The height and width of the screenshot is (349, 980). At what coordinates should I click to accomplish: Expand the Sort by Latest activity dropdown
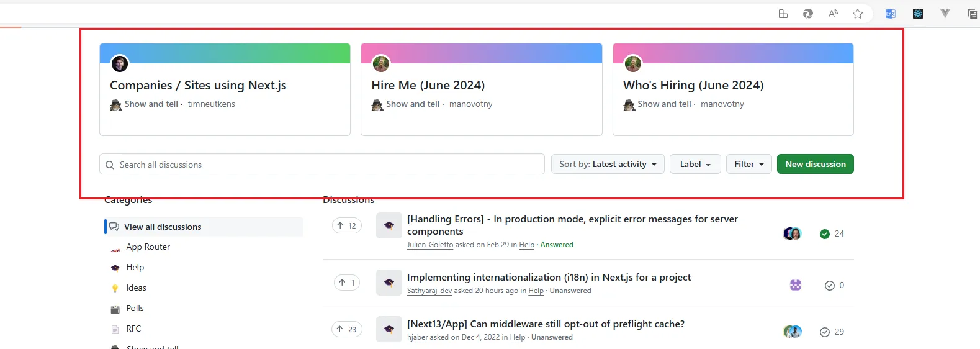pos(608,165)
